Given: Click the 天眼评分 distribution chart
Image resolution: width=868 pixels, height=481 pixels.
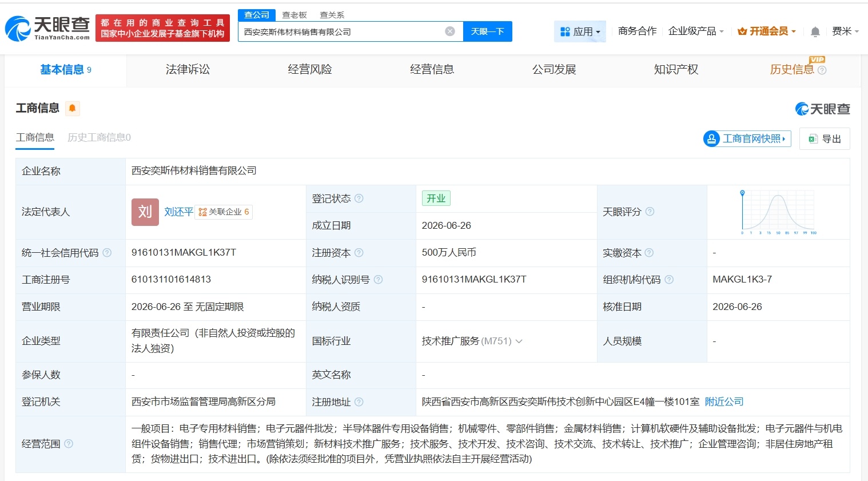Looking at the screenshot, I should click(778, 212).
